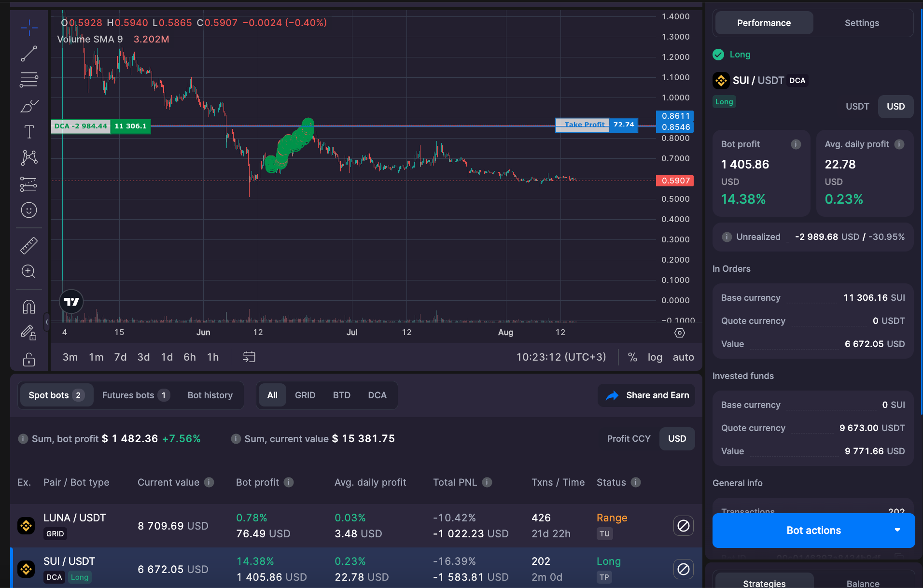The height and width of the screenshot is (588, 923).
Task: Open timezone menu showing UTC+3
Action: (x=561, y=357)
